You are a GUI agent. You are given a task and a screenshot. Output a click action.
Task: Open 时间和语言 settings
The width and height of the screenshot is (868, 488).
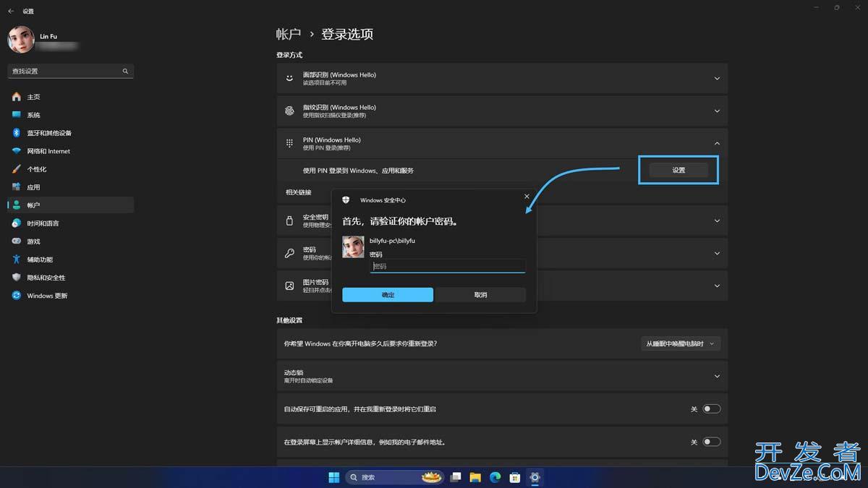click(70, 223)
